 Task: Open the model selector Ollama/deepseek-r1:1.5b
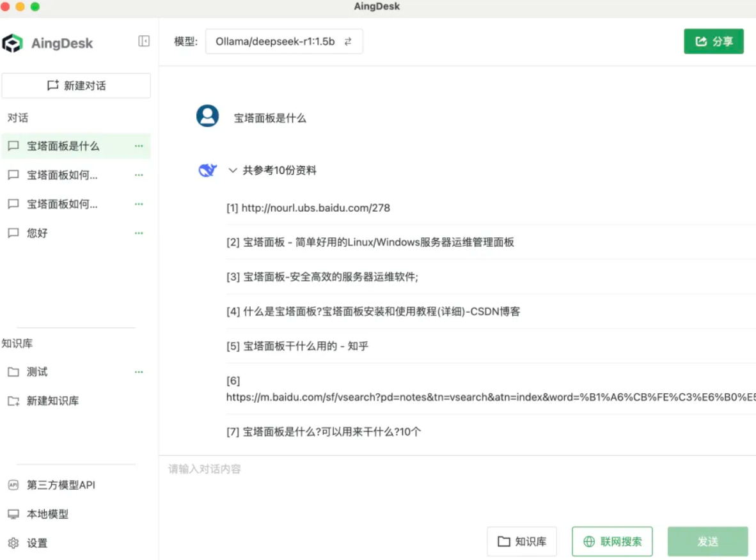(x=284, y=42)
